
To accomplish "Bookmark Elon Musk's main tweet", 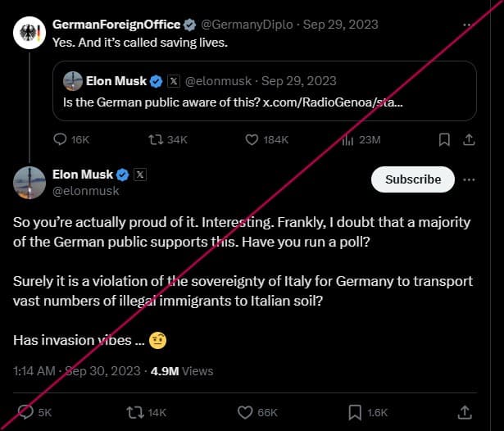I will point(356,411).
